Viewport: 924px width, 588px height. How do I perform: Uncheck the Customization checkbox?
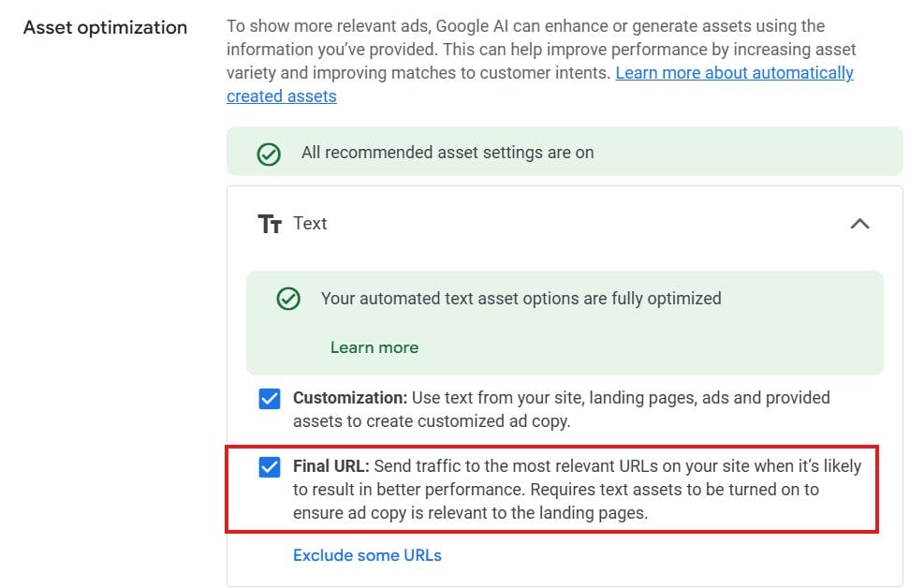[x=270, y=398]
